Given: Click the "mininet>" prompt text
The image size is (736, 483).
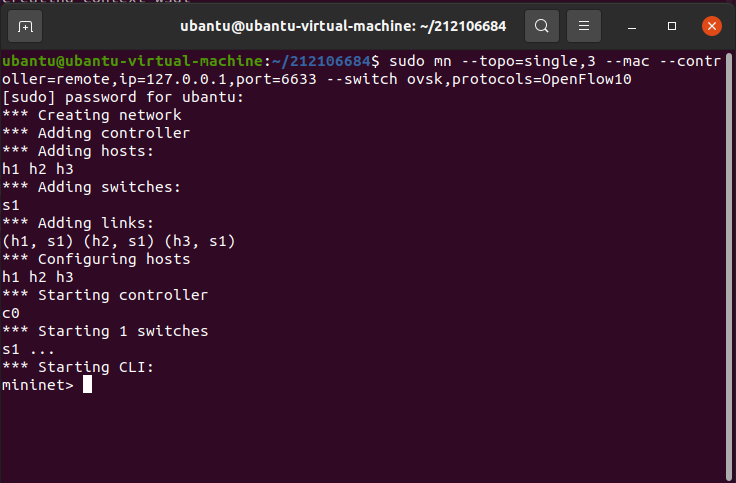Looking at the screenshot, I should point(38,385).
